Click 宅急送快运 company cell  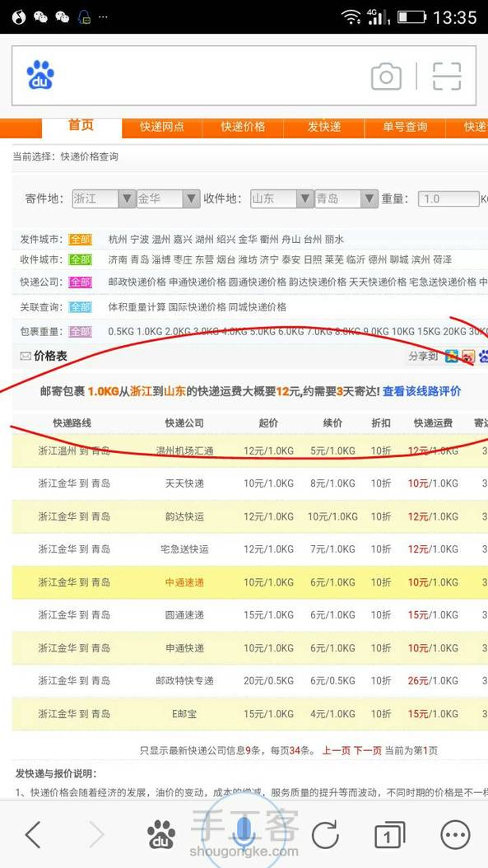184,549
